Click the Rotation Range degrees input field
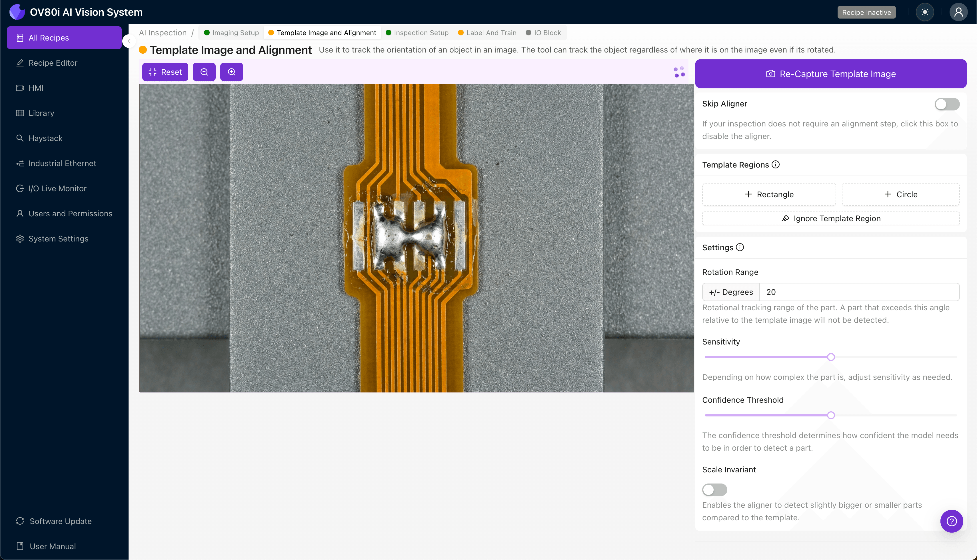977x560 pixels. pyautogui.click(x=859, y=292)
